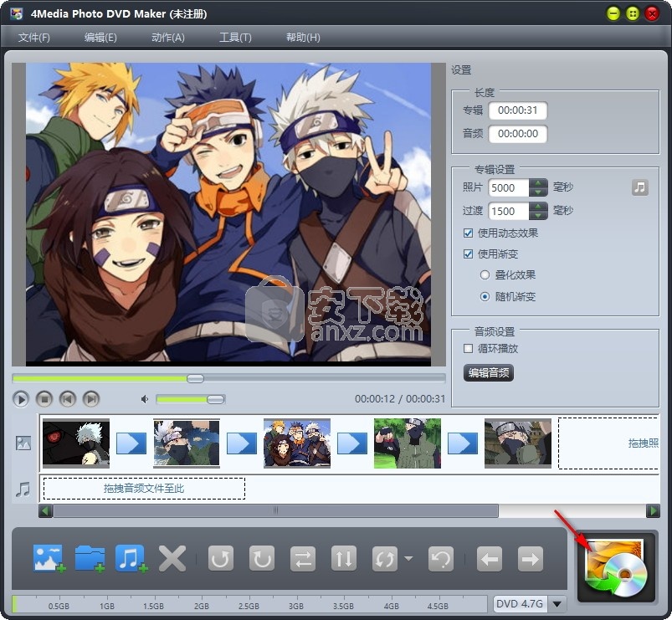The width and height of the screenshot is (672, 620).
Task: Click the 拖拽音频文件至此 drop area
Action: point(144,489)
